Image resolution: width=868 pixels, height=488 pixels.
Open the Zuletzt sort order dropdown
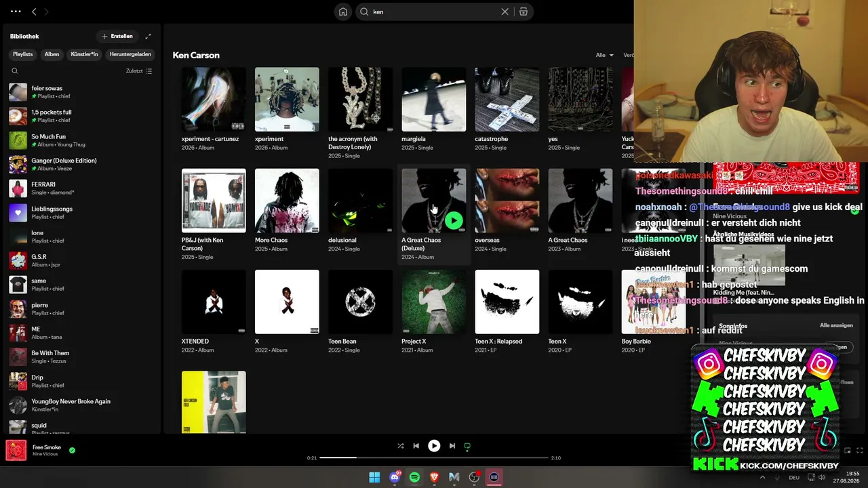pyautogui.click(x=139, y=70)
